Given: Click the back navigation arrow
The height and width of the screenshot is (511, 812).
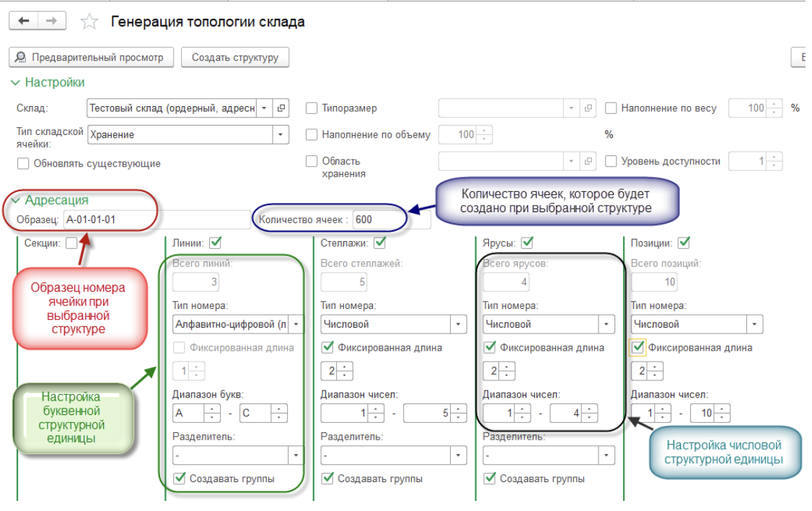Looking at the screenshot, I should 24,21.
